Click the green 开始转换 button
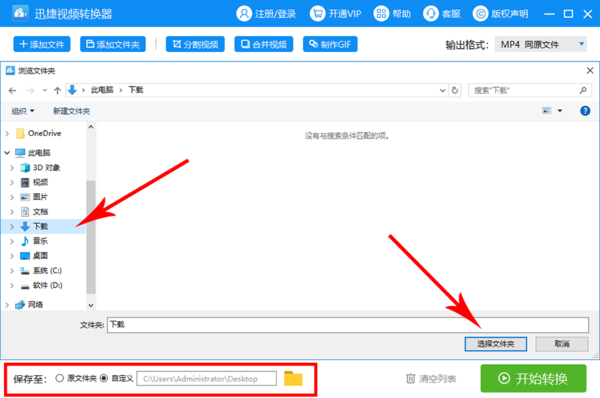Viewport: 600px width, 398px height. pyautogui.click(x=533, y=378)
